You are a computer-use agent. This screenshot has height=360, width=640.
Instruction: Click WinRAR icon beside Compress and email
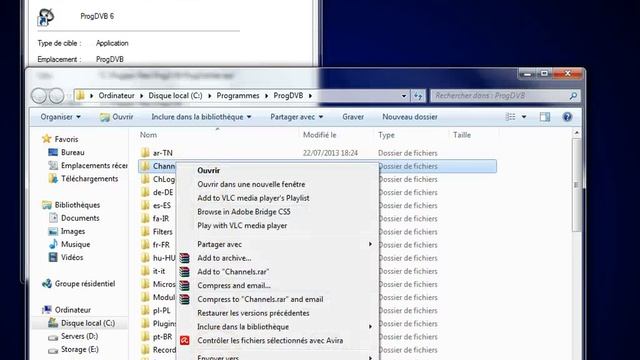click(184, 286)
